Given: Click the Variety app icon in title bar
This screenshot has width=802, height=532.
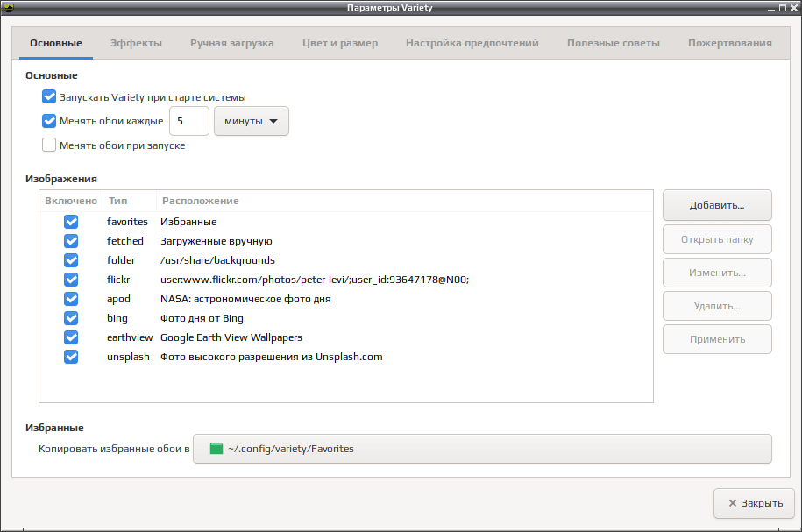Looking at the screenshot, I should (9, 8).
